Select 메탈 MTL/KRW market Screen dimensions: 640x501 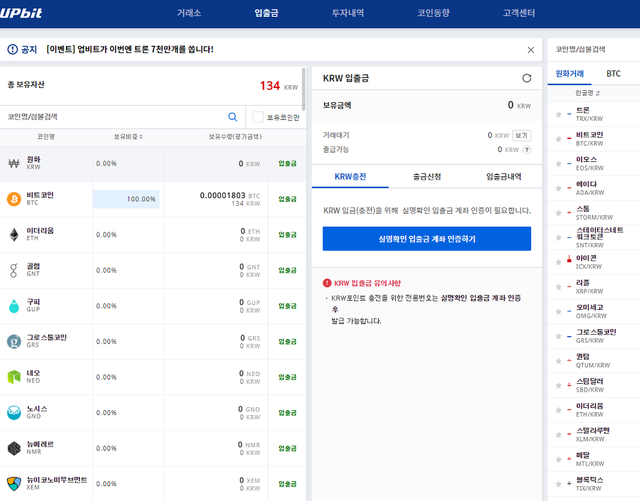[x=590, y=459]
